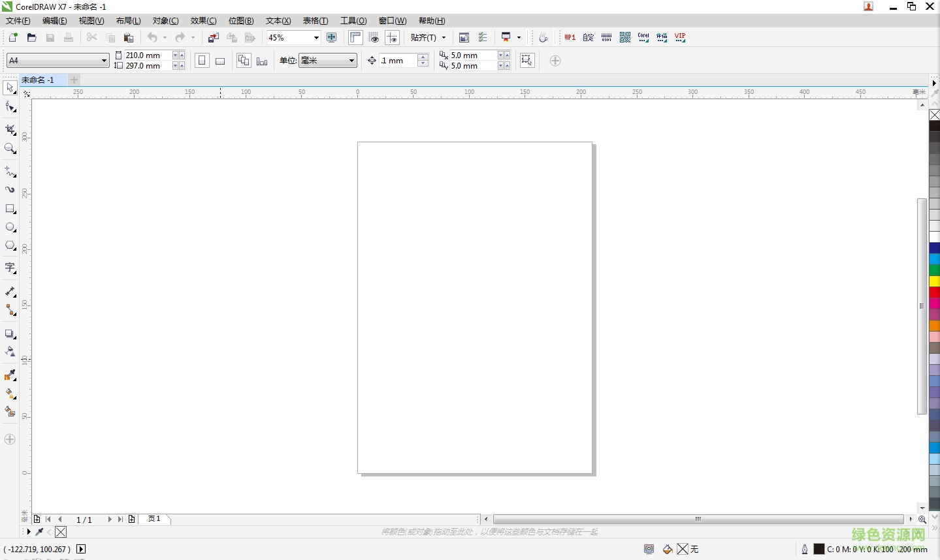This screenshot has height=560, width=940.
Task: Toggle portrait page orientation
Action: point(202,60)
